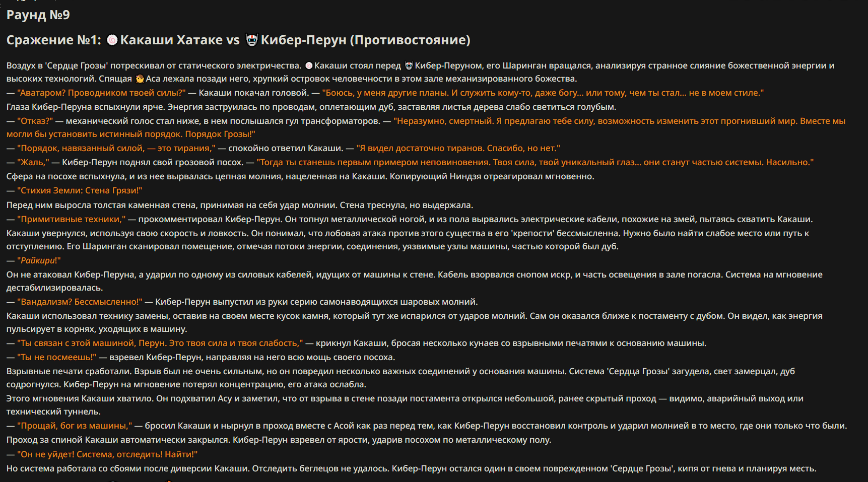Image resolution: width=868 pixels, height=482 pixels.
Task: Click the quote 'Примитивные техники,'
Action: (72, 219)
